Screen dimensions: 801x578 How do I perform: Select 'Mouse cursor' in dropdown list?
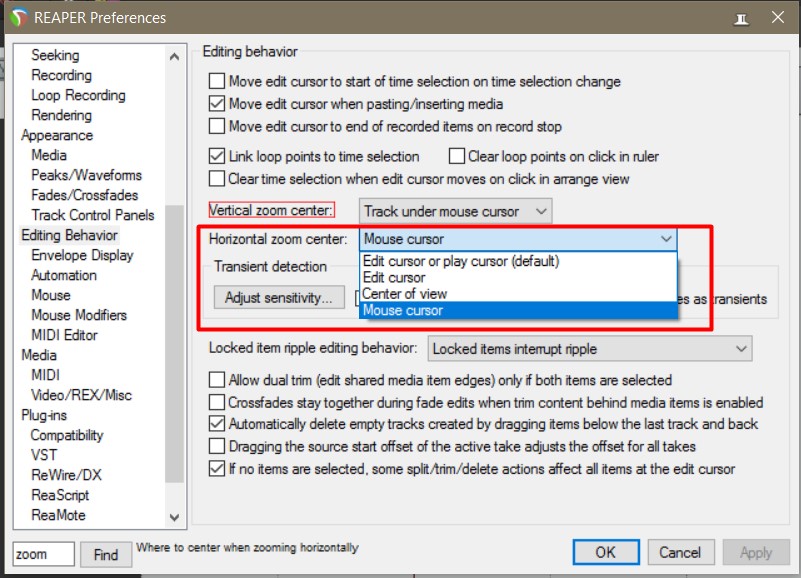pyautogui.click(x=519, y=310)
